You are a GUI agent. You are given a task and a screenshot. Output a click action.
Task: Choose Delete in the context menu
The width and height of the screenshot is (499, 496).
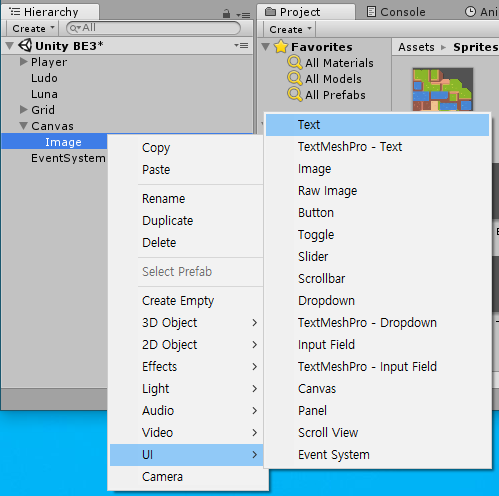pos(186,243)
